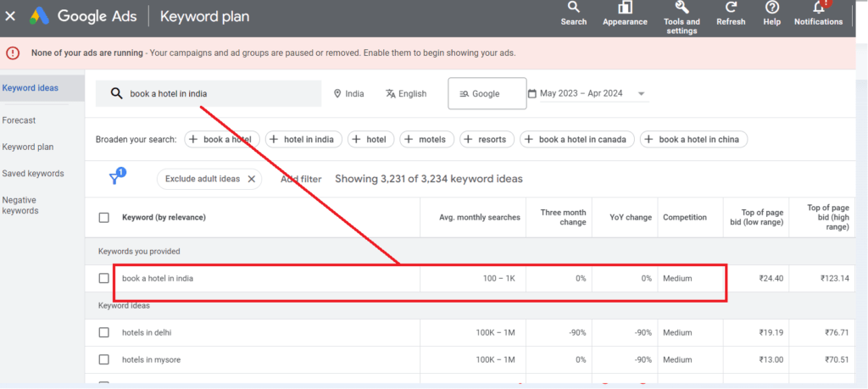Add 'hotel in india' suggestion chip
Screen dimensions: 868x389
coord(304,140)
